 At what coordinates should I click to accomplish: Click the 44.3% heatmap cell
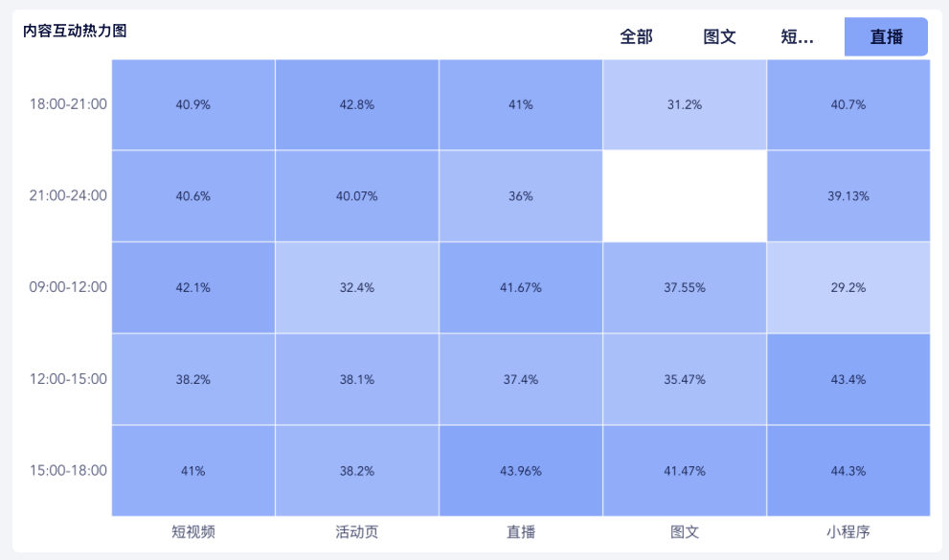point(848,471)
